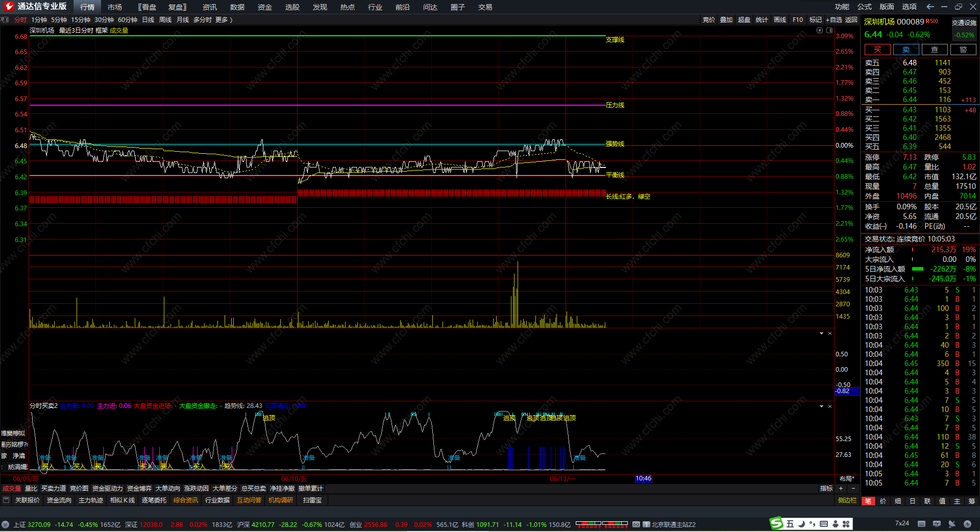
Task: Click the lightning bolt icon in status bar
Action: click(967, 524)
